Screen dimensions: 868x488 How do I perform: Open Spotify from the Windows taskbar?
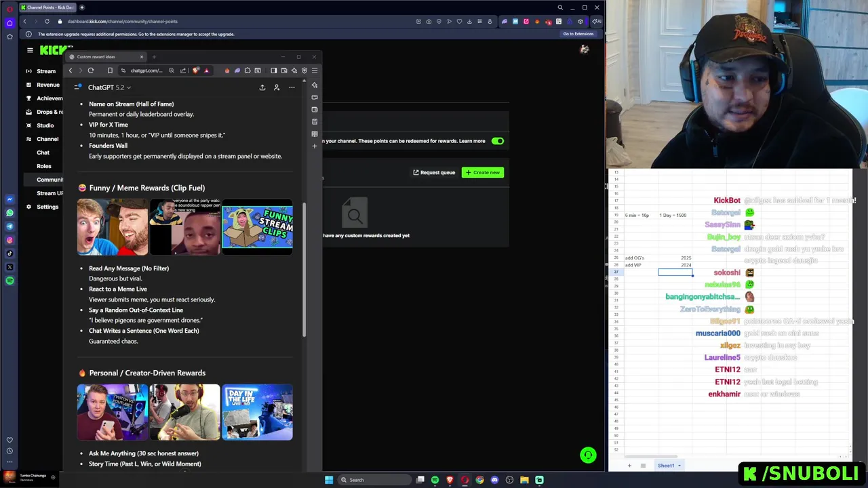(x=435, y=480)
